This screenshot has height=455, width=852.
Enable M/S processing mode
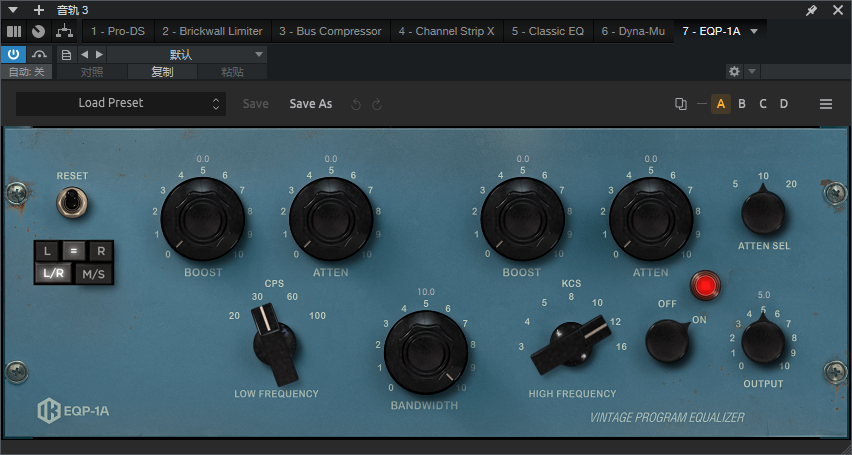pos(93,274)
